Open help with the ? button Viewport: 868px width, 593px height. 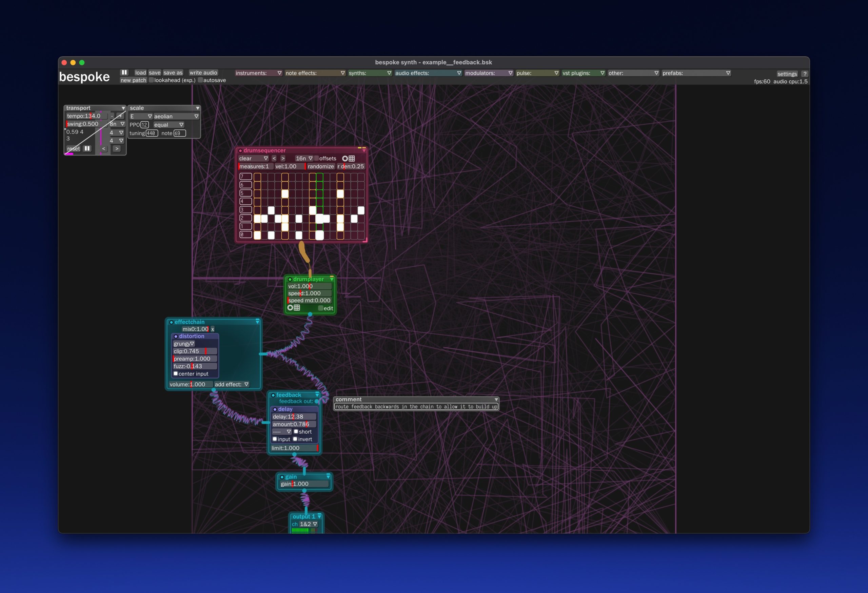tap(805, 74)
